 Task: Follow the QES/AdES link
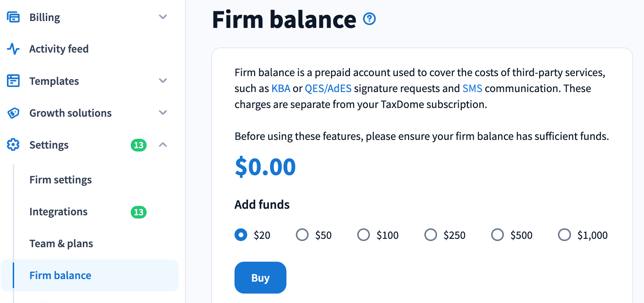pyautogui.click(x=328, y=88)
